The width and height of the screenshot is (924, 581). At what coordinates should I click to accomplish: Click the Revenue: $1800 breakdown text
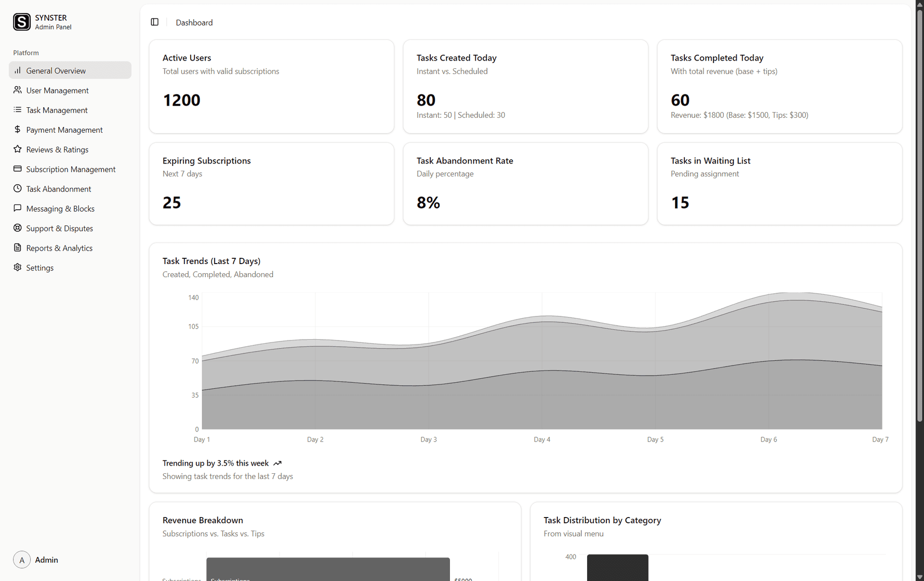click(740, 115)
